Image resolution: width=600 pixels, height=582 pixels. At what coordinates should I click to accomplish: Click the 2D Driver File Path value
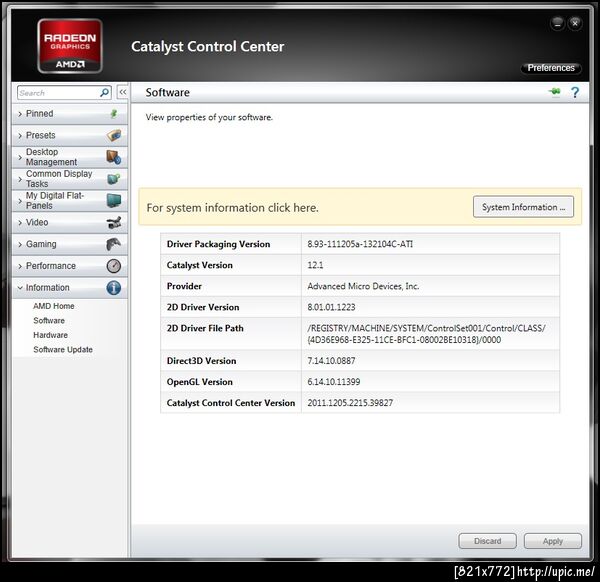coord(426,334)
